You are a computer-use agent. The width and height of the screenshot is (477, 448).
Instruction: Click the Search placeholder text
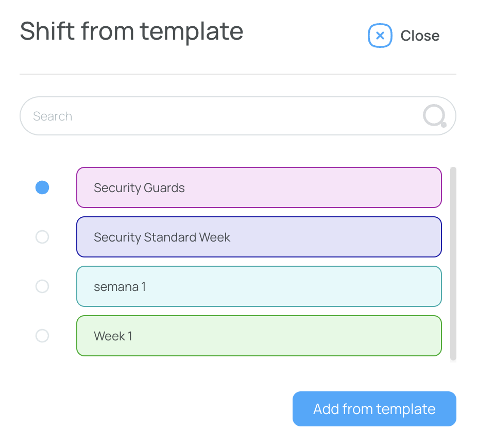[53, 116]
